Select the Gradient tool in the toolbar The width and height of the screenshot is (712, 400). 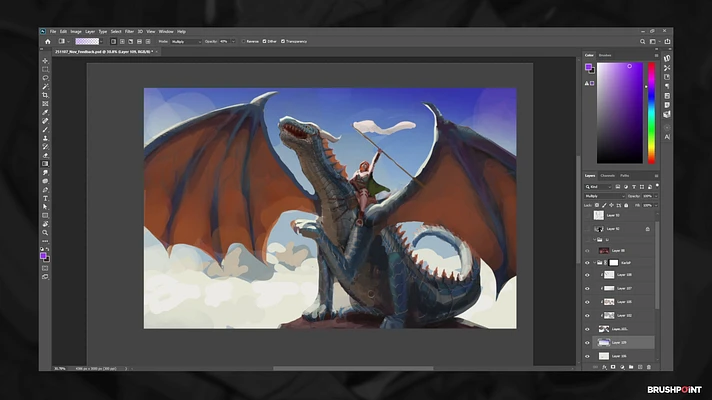coord(45,164)
